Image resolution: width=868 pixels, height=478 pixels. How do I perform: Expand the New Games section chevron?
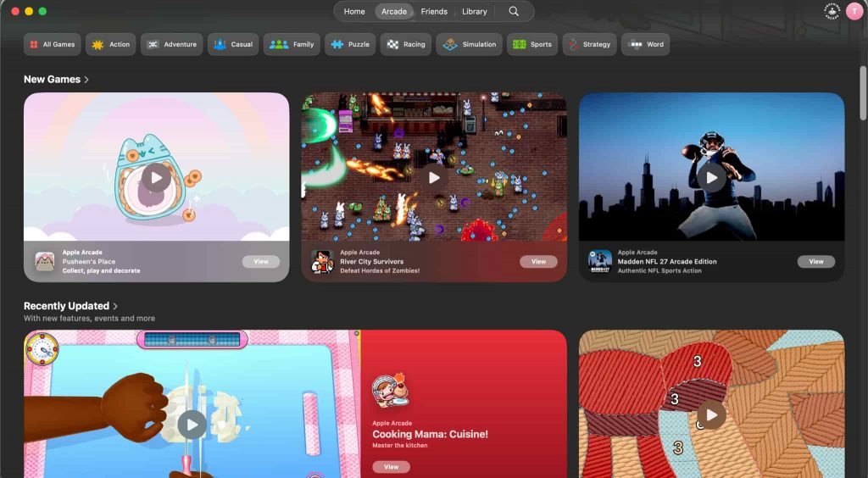(86, 80)
